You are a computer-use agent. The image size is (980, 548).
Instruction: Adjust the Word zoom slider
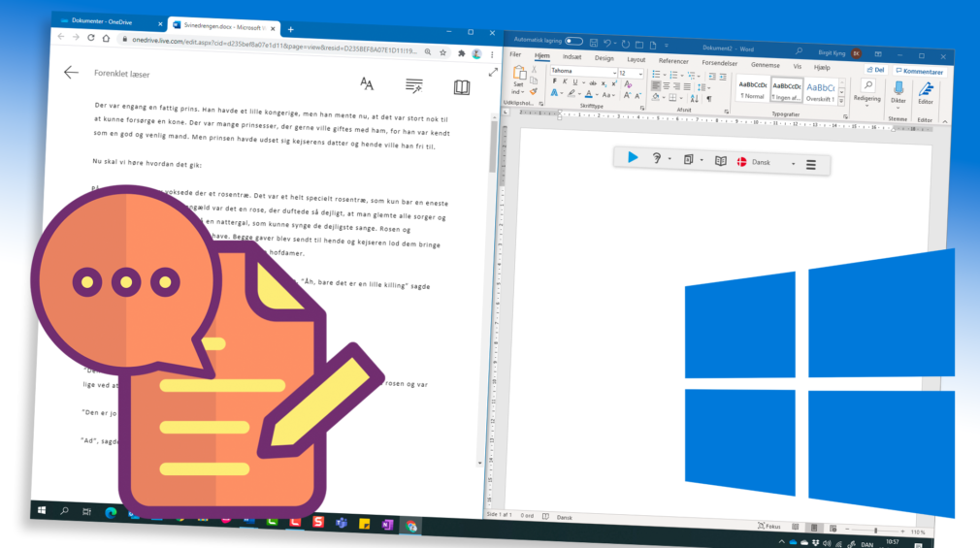click(875, 530)
